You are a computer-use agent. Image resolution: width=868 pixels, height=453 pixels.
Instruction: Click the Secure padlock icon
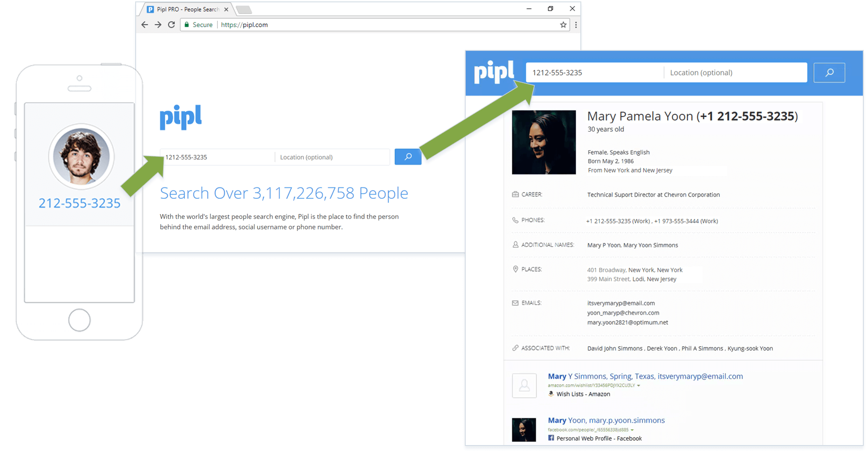click(x=187, y=25)
